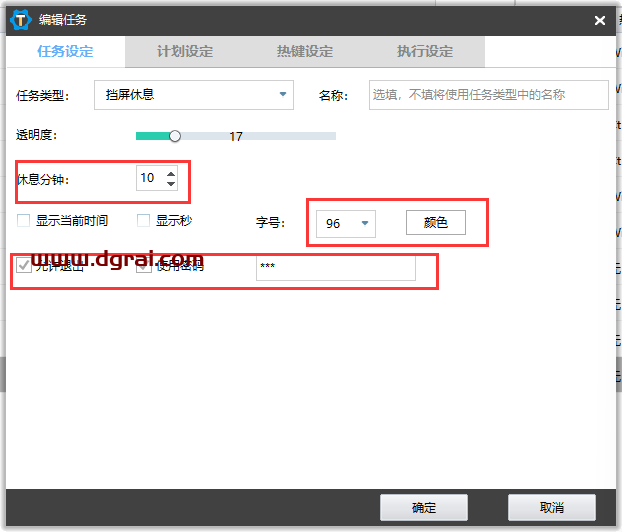Decrease 休息分钟 with the down arrow

point(171,184)
